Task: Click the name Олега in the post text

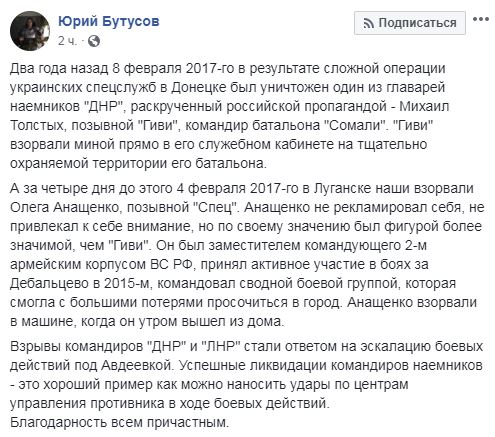Action: [x=29, y=207]
